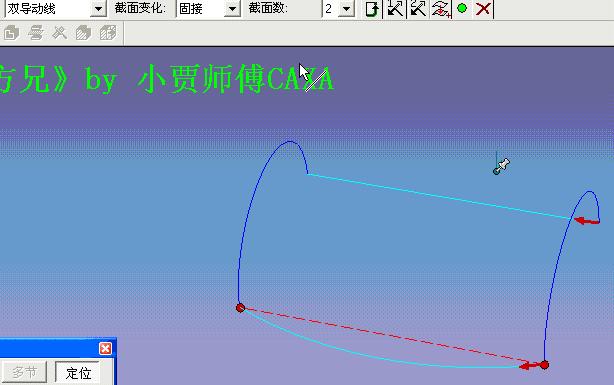Image resolution: width=614 pixels, height=385 pixels.
Task: Cancel with the red X icon
Action: (483, 9)
